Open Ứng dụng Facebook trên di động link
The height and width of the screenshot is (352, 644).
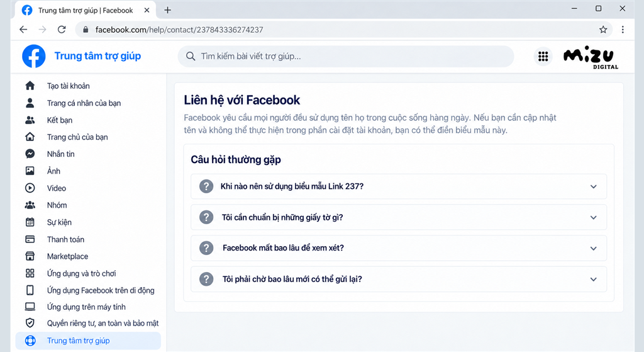click(x=101, y=290)
